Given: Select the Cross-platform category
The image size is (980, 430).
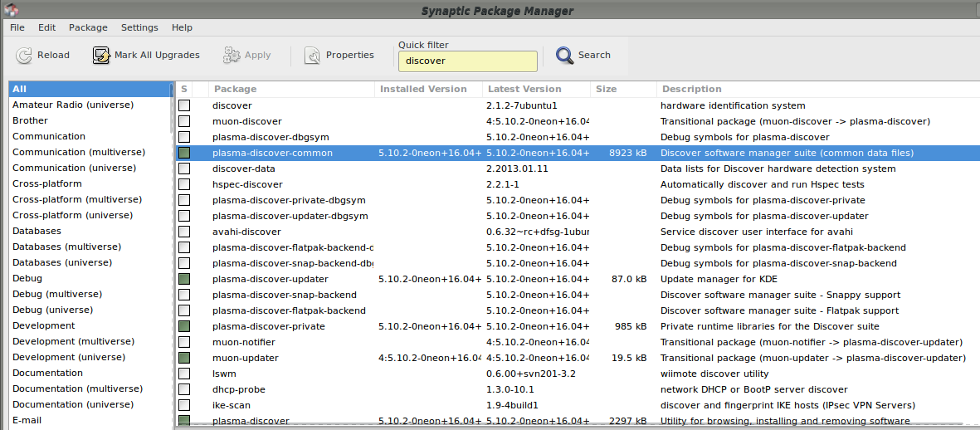Looking at the screenshot, I should 47,184.
